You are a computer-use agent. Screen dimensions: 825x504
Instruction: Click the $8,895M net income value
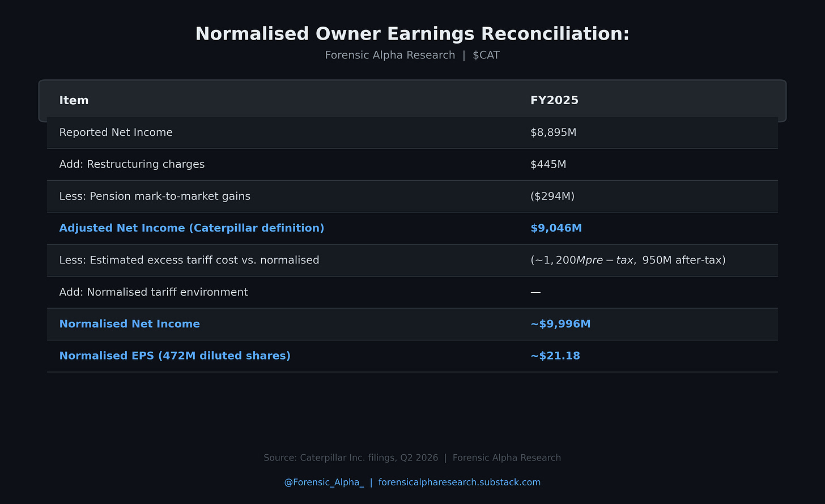[x=554, y=133]
